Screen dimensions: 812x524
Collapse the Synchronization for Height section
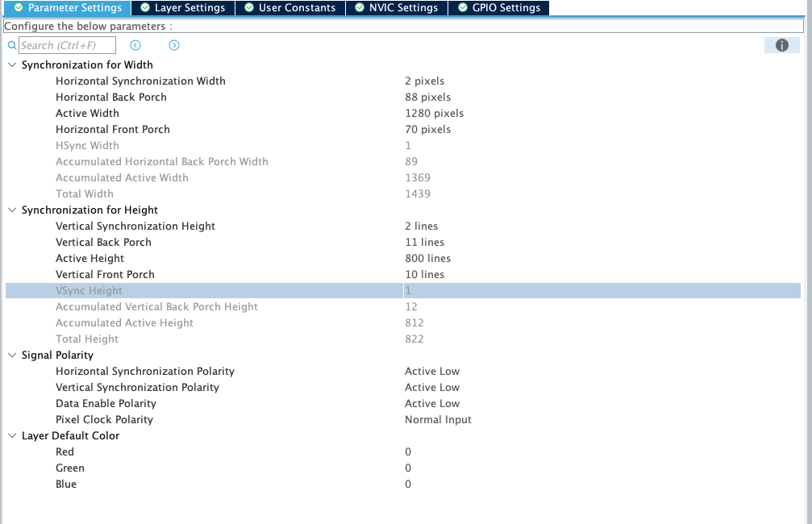coord(11,210)
